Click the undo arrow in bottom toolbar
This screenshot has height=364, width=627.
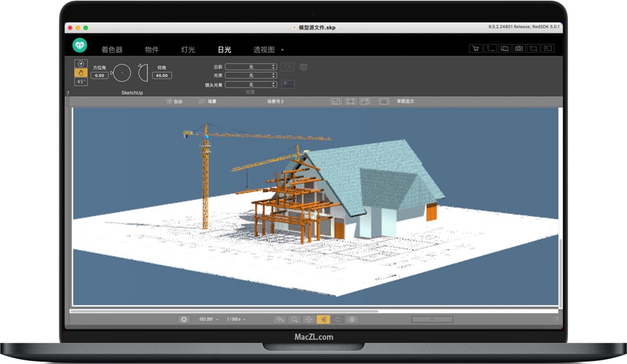click(x=280, y=319)
